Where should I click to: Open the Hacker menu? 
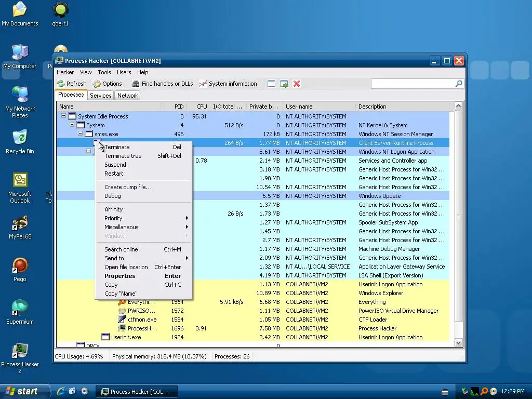pyautogui.click(x=65, y=72)
